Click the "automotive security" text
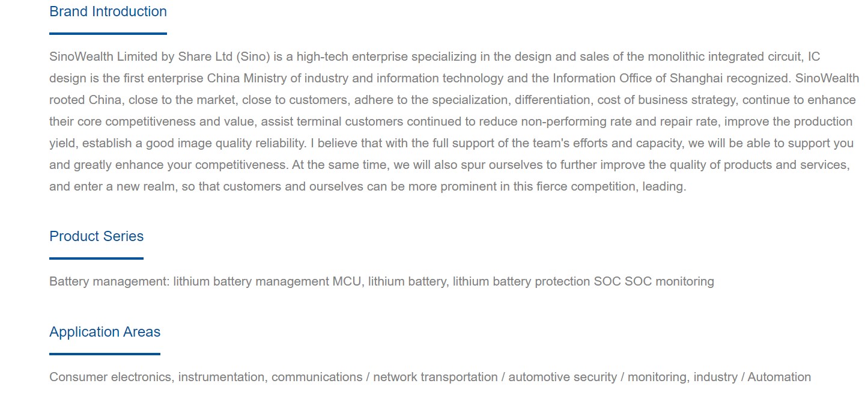The width and height of the screenshot is (868, 416). (563, 378)
